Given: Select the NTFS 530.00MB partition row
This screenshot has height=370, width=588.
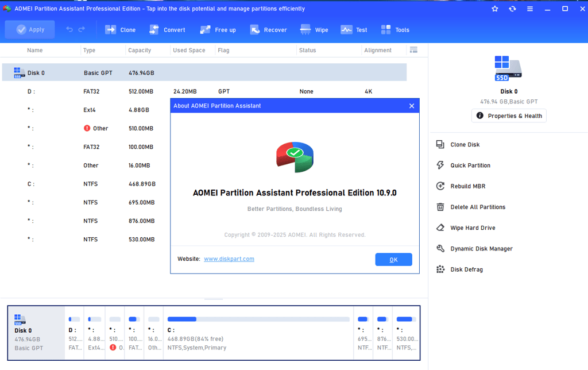Looking at the screenshot, I should tap(86, 240).
